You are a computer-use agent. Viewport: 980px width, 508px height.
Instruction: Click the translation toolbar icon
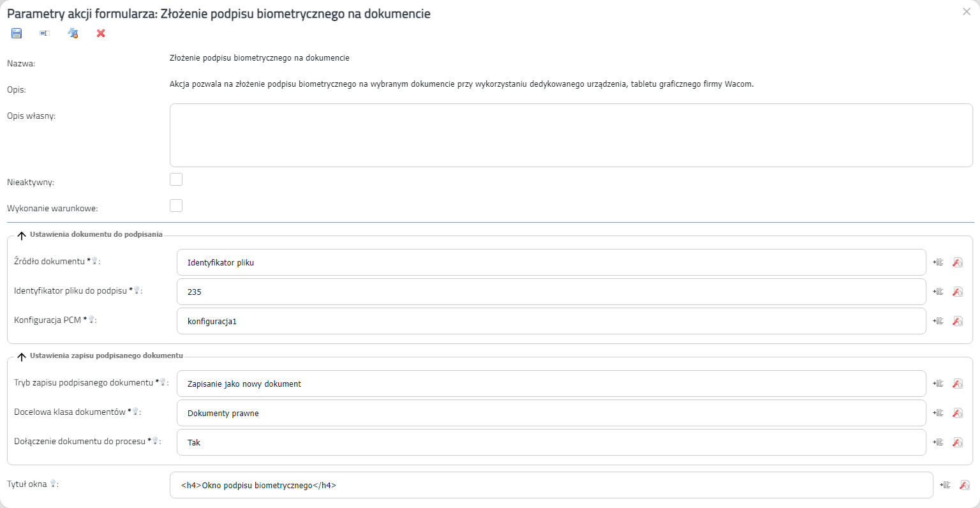tap(73, 33)
